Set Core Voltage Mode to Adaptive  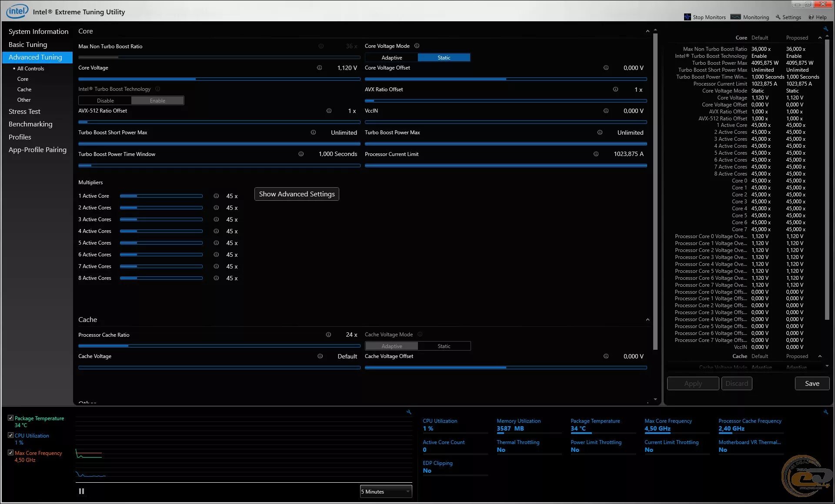click(x=391, y=58)
